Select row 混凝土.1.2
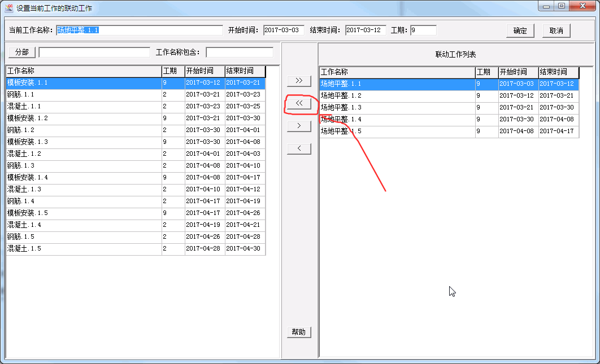The width and height of the screenshot is (600, 364). [x=136, y=154]
